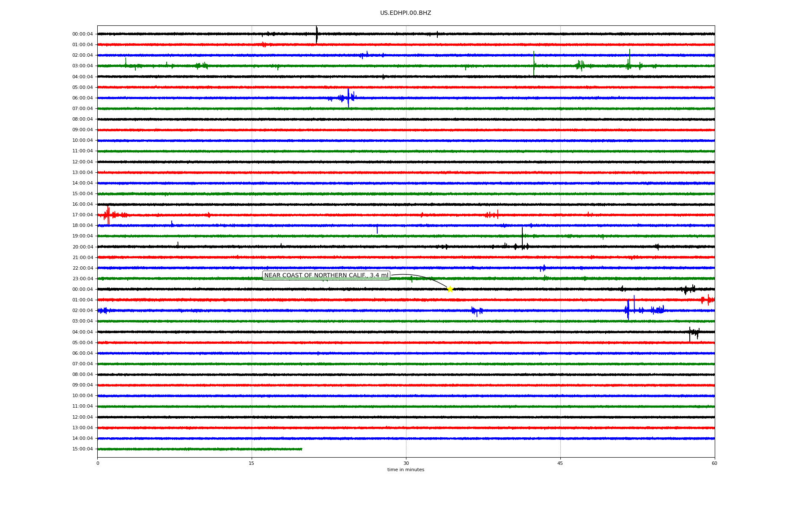Viewport: 812px width, 508px height.
Task: Click the 45 tick label on x-axis
Action: 560,463
